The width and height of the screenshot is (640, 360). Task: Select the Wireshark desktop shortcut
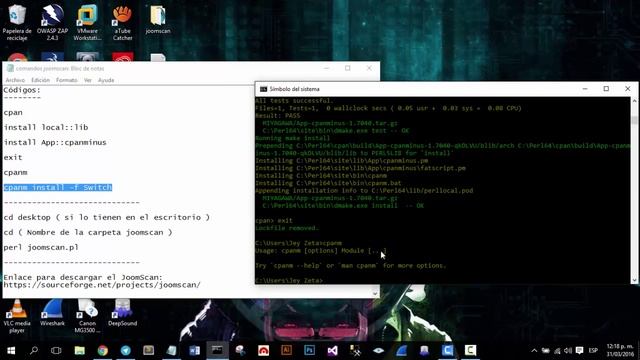[x=52, y=313]
